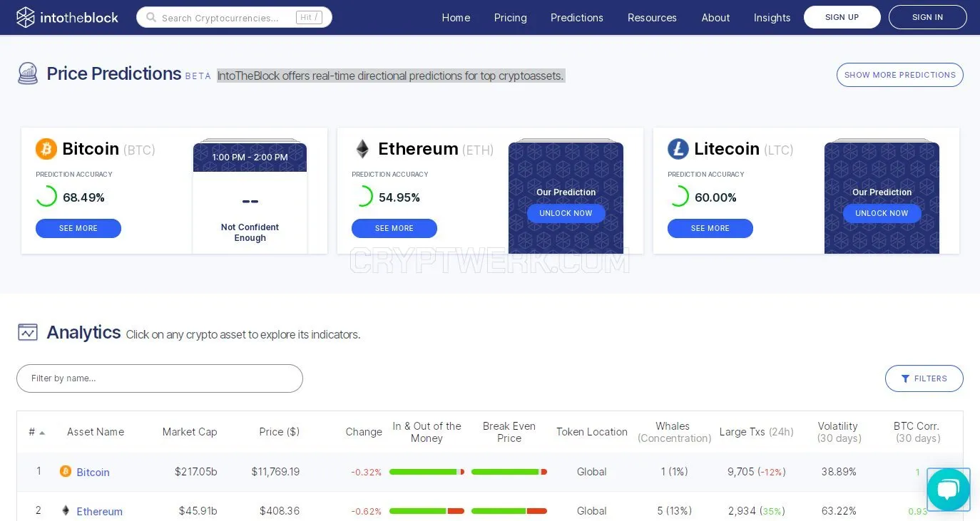
Task: Click Bitcoin price $11,769.19
Action: pos(275,472)
